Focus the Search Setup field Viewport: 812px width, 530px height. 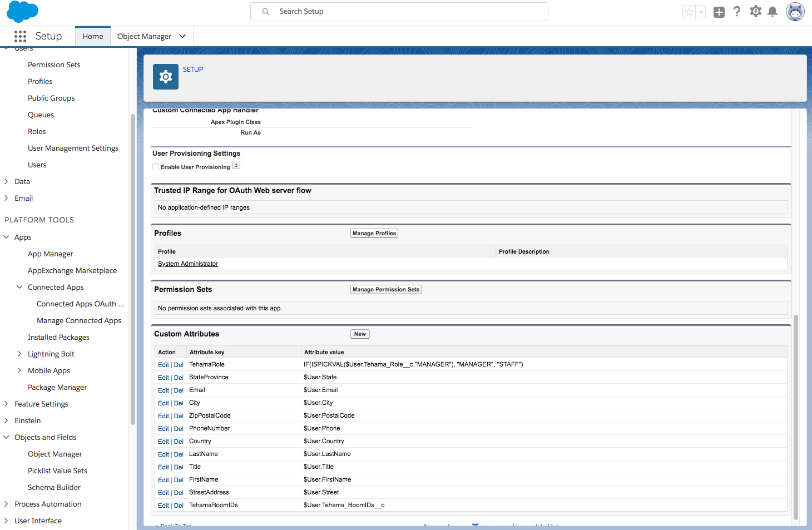(x=399, y=12)
